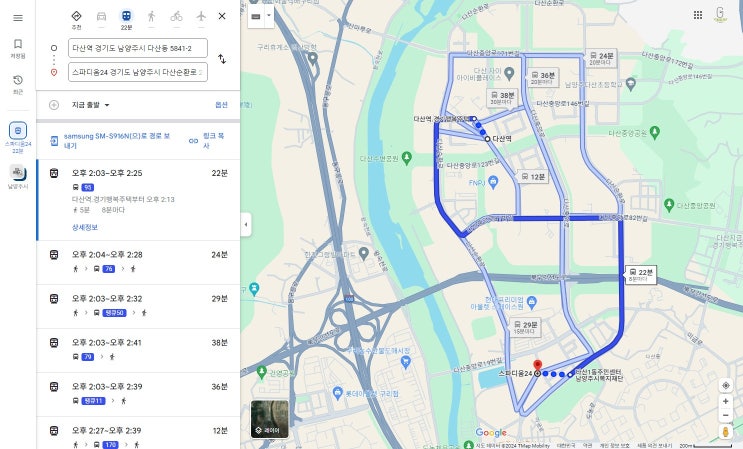Click the 남양주다산초등학교 school marker
Viewport: 743px width, 449px height.
point(630,84)
